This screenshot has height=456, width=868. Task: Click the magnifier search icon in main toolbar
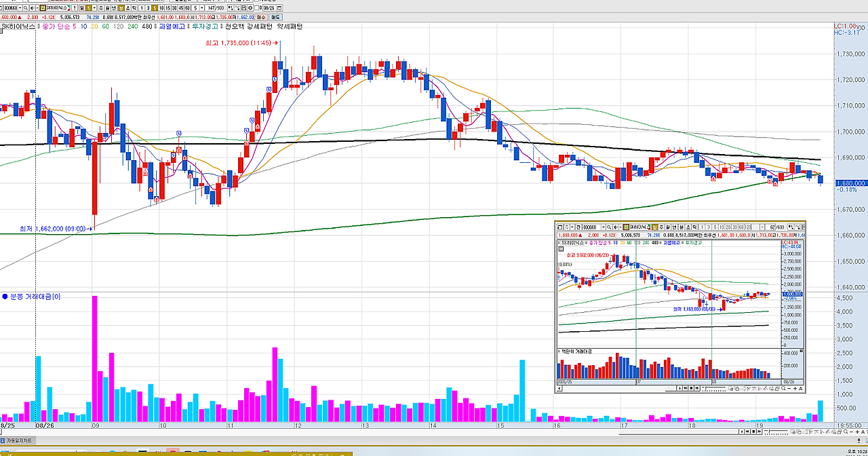coord(26,8)
